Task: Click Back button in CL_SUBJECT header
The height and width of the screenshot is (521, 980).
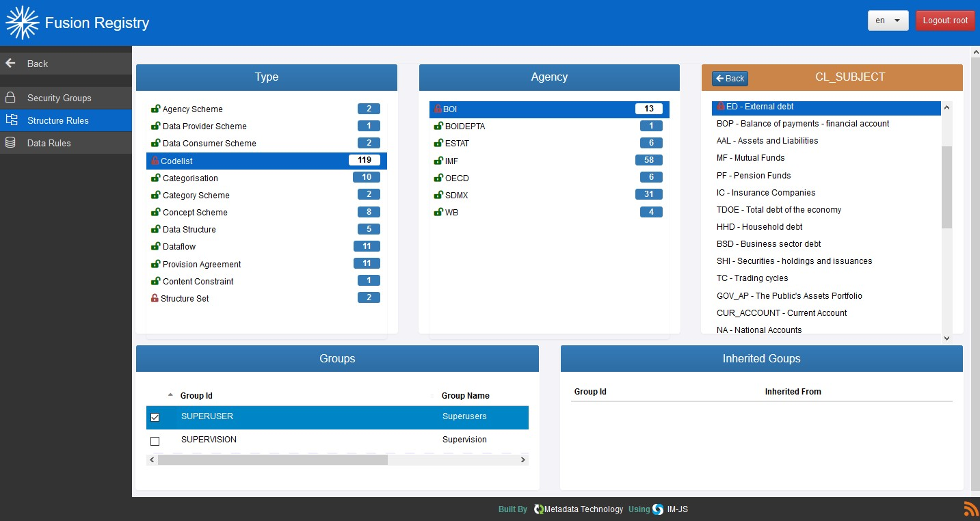Action: [730, 79]
